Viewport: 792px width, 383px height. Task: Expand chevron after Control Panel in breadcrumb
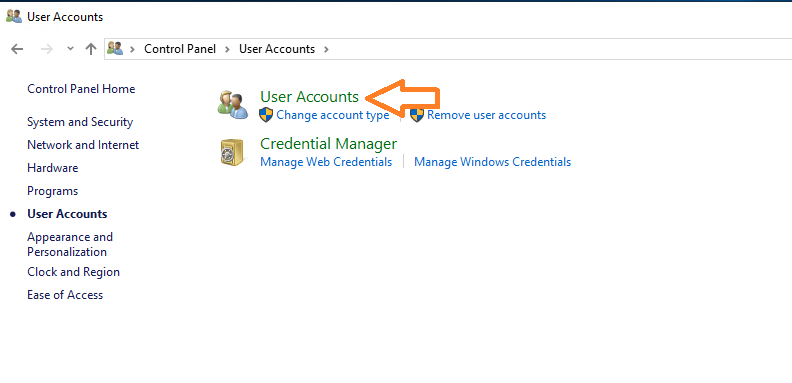[227, 49]
